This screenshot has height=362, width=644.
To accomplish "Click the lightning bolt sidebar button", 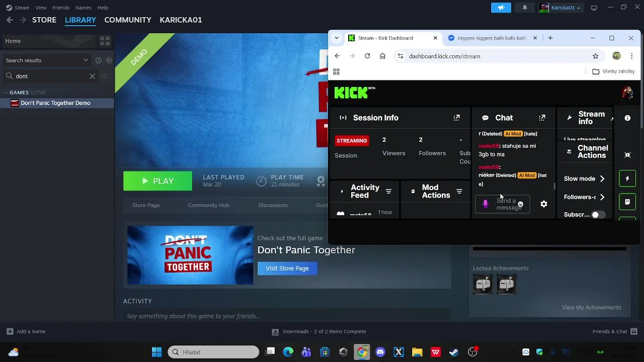I will [x=627, y=178].
